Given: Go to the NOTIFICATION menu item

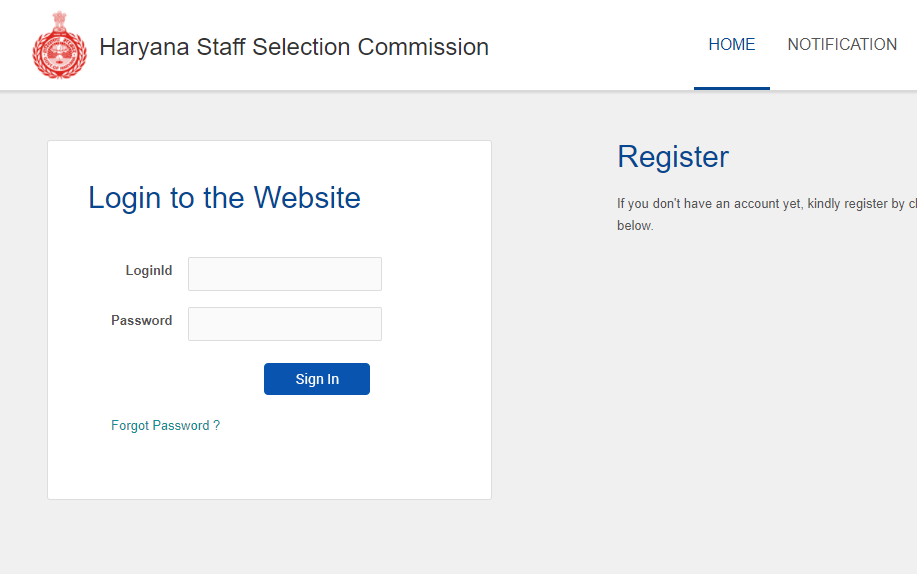Looking at the screenshot, I should [x=842, y=45].
